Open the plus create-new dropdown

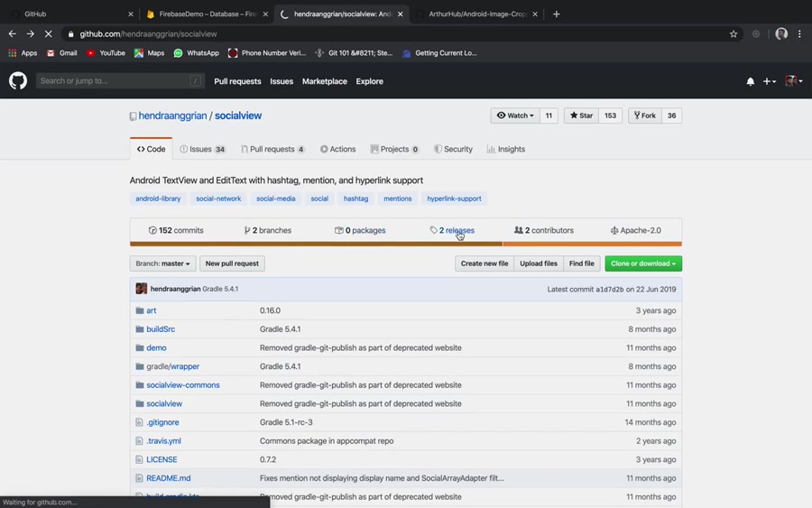click(x=769, y=81)
